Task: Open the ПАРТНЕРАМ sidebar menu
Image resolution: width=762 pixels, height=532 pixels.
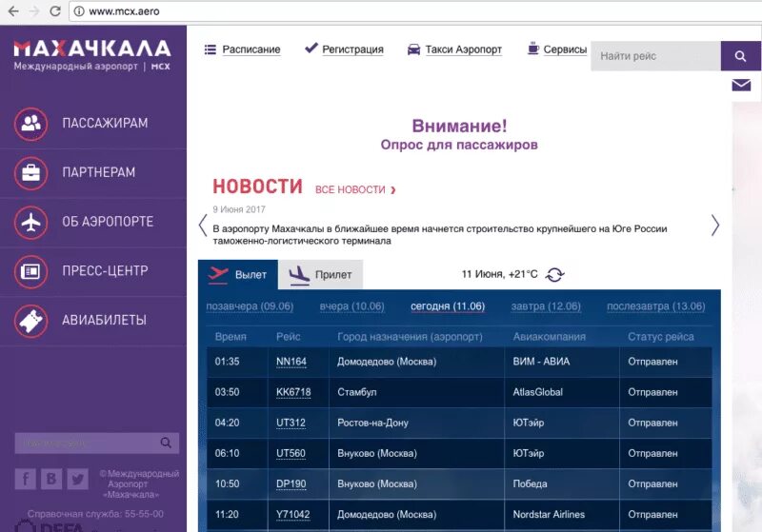Action: [x=99, y=172]
